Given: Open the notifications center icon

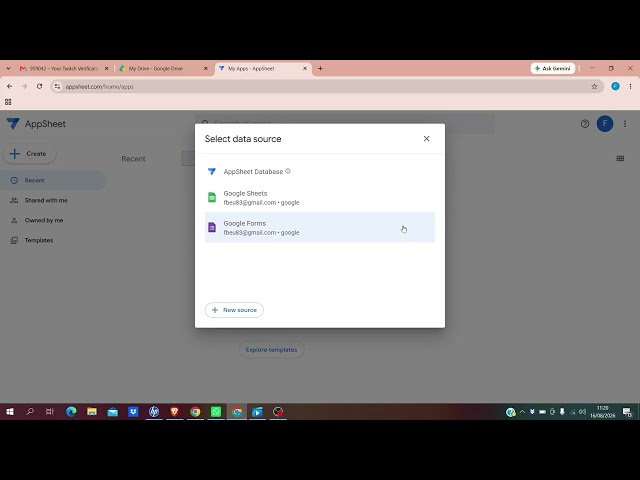Looking at the screenshot, I should 627,412.
